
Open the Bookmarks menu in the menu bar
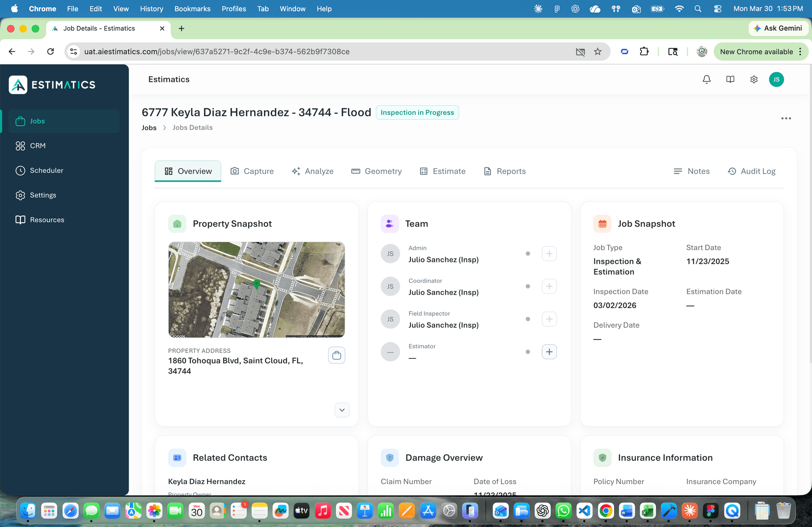pos(192,9)
